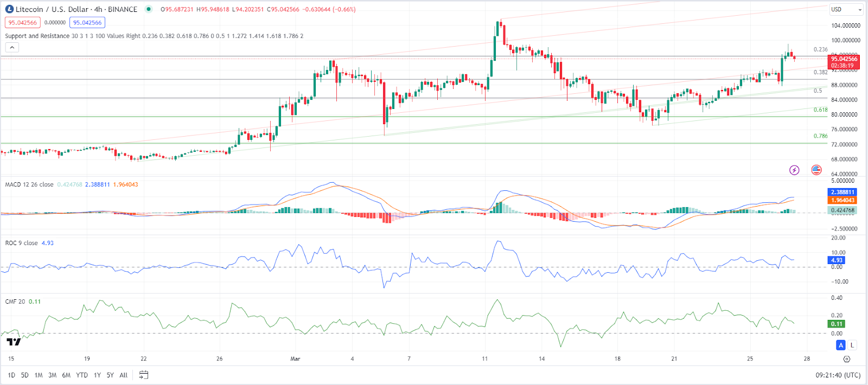Click the open value O95.687231 in header
868x385 pixels.
click(177, 9)
